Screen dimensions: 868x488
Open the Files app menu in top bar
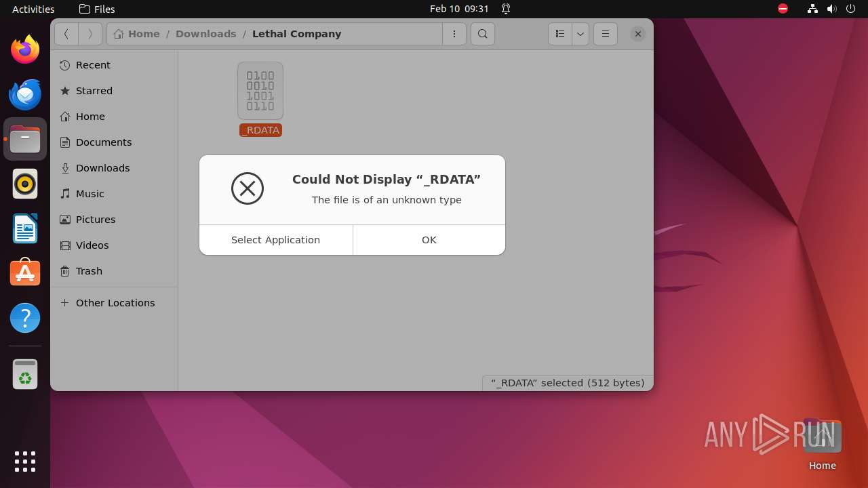click(97, 9)
